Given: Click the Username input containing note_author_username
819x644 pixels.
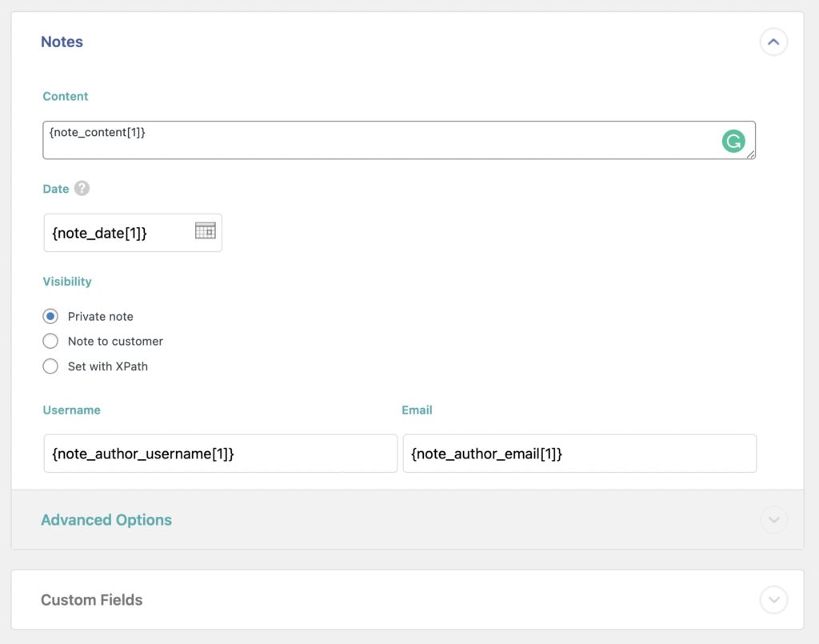Looking at the screenshot, I should [x=219, y=453].
